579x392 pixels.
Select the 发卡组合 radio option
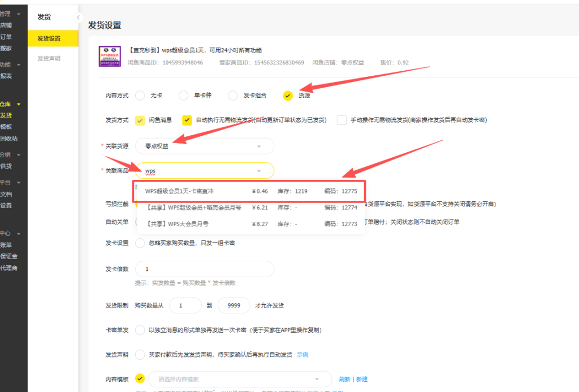[x=232, y=96]
